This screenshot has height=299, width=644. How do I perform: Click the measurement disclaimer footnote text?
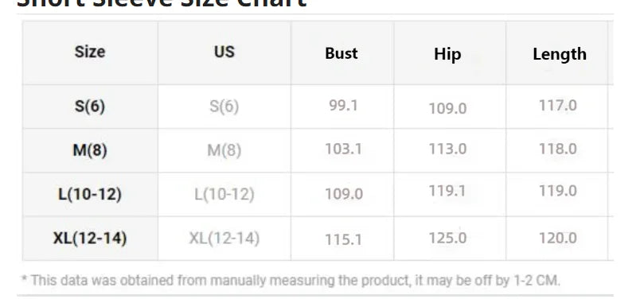coord(290,281)
